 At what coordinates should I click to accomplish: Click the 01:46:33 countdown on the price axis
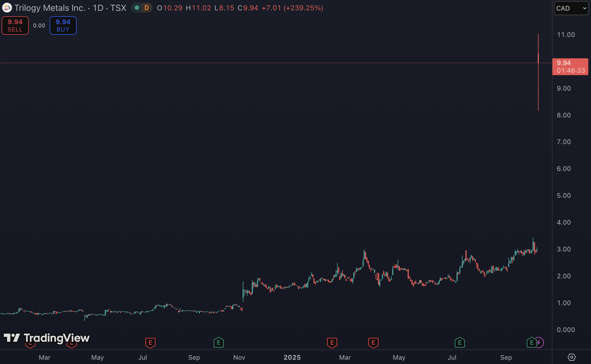571,71
